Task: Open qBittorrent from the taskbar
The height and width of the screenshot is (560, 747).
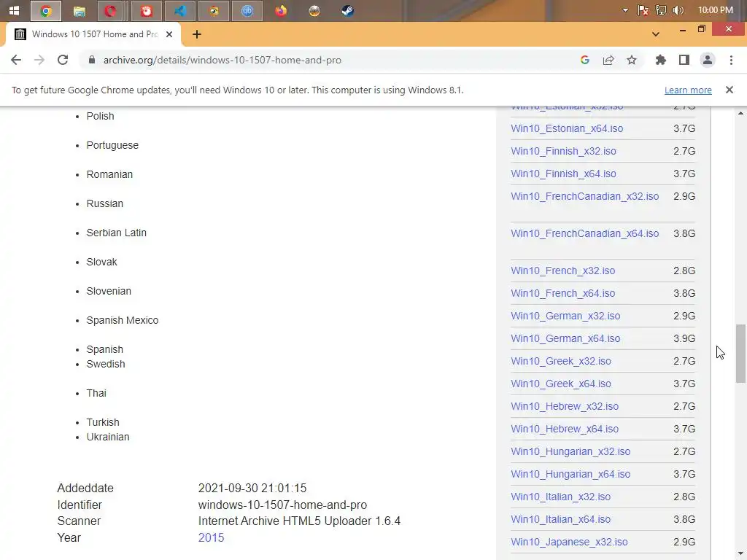Action: [247, 10]
